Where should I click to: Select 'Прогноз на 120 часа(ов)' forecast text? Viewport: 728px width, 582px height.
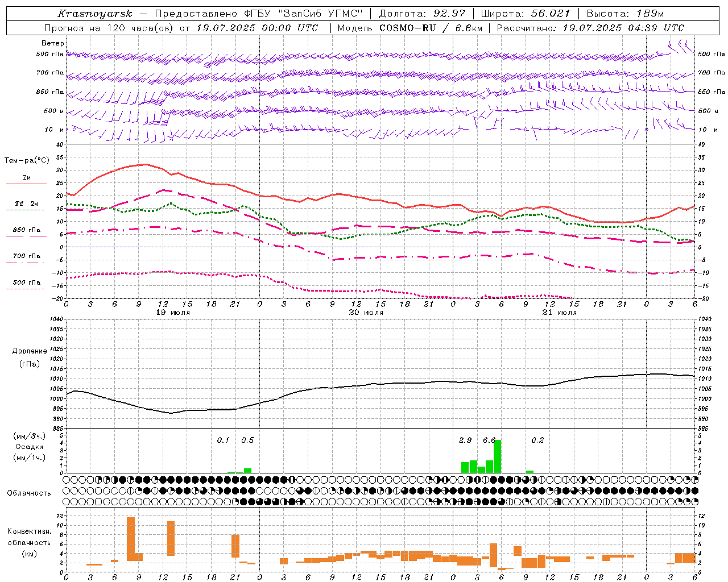click(109, 28)
